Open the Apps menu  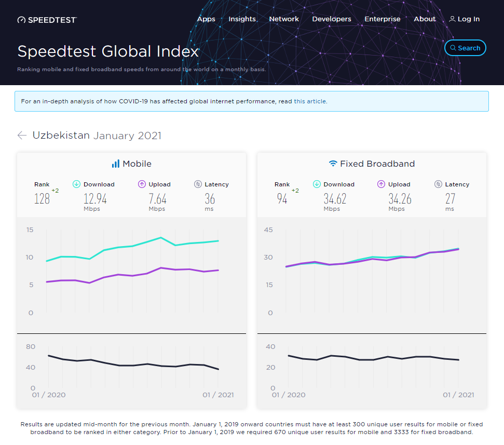point(206,19)
